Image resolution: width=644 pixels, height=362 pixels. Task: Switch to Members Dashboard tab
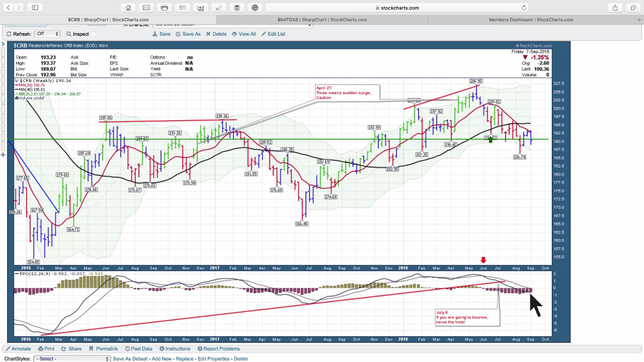coord(531,20)
